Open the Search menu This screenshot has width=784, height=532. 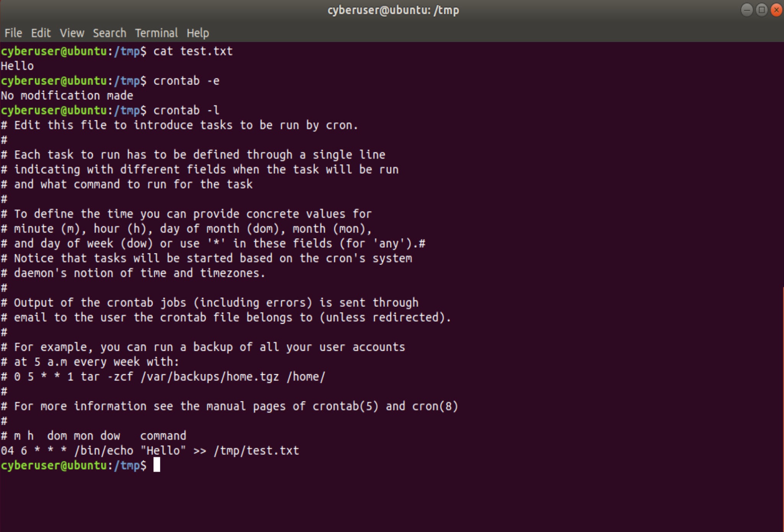[109, 33]
